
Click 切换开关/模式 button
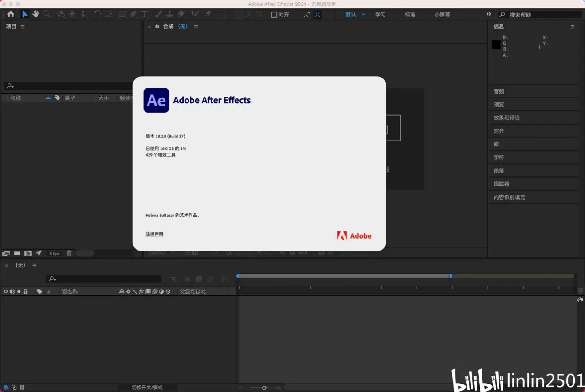147,388
